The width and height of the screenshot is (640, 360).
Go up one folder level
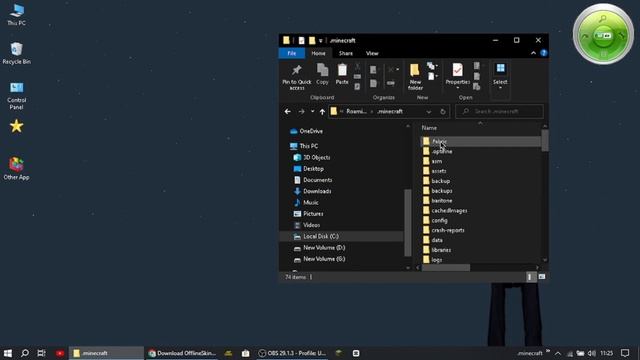coord(322,111)
